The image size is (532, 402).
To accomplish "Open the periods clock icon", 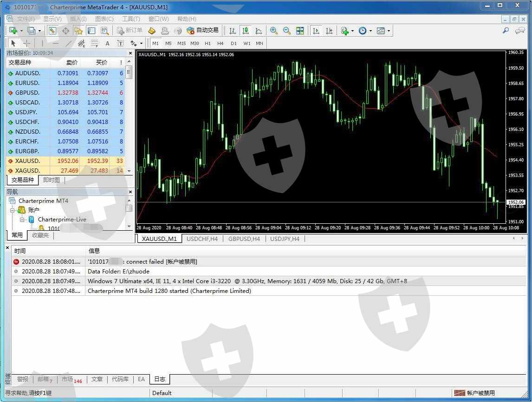I will click(363, 31).
